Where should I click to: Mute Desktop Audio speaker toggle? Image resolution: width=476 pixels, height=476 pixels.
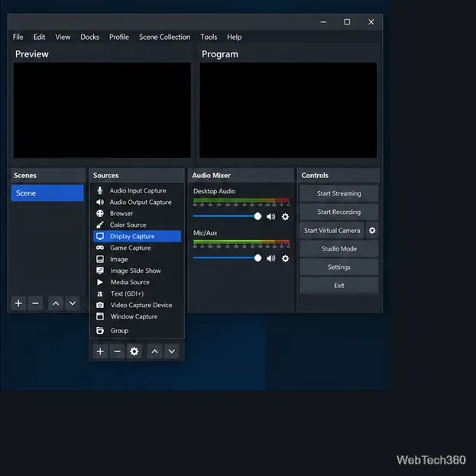pos(270,217)
